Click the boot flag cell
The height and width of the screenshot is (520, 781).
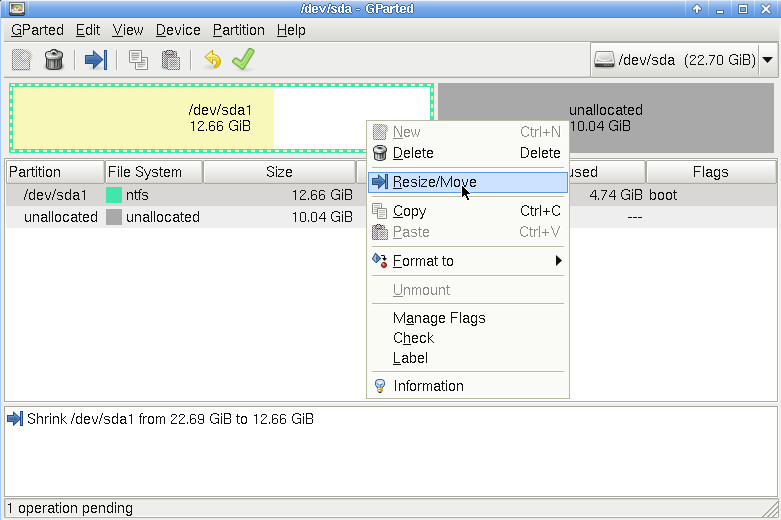pos(663,195)
